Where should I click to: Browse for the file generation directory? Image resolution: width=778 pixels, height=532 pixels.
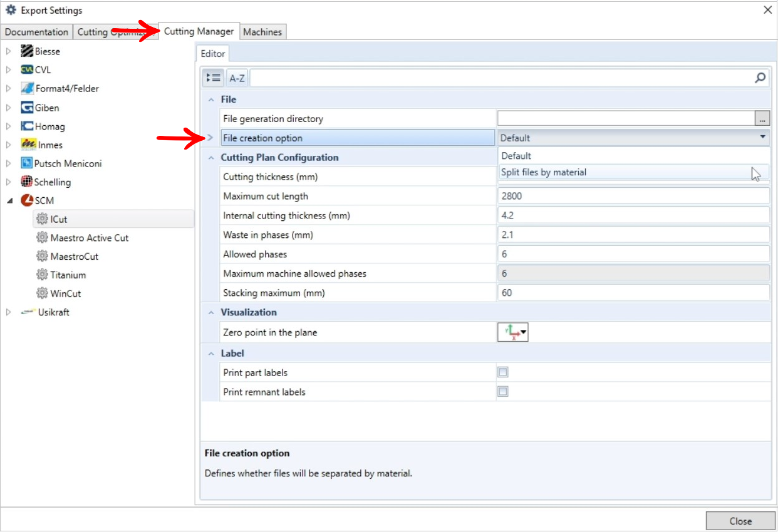762,118
